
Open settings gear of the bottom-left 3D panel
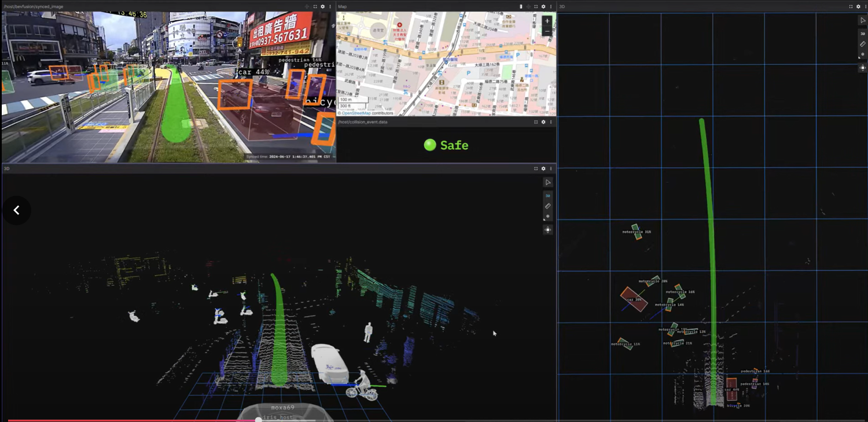tap(543, 168)
